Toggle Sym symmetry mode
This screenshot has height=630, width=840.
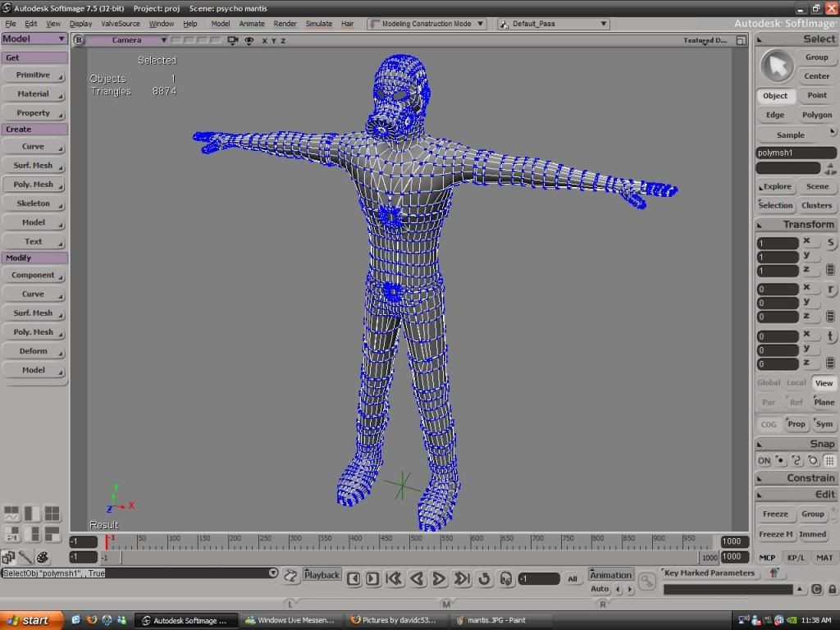click(x=824, y=424)
